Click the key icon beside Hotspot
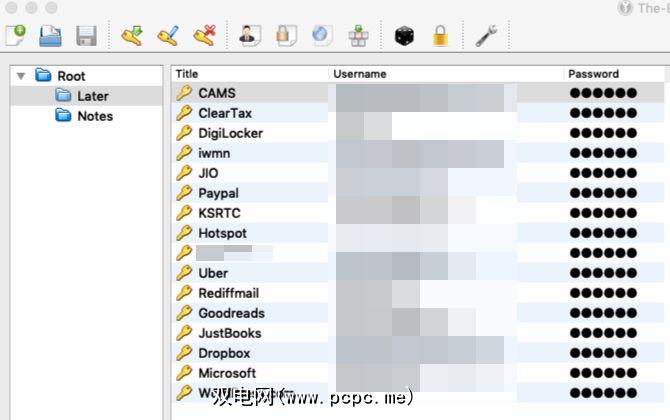This screenshot has width=670, height=420. 184,233
